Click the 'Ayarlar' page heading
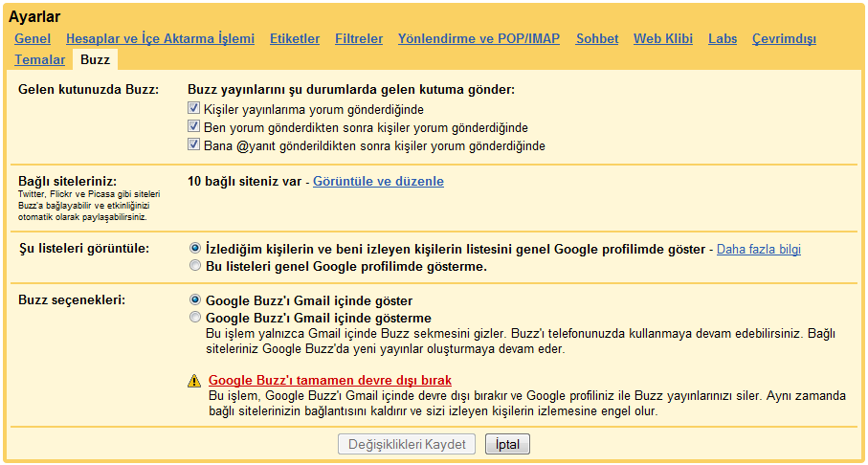Viewport: 868px width, 465px height. 34,17
